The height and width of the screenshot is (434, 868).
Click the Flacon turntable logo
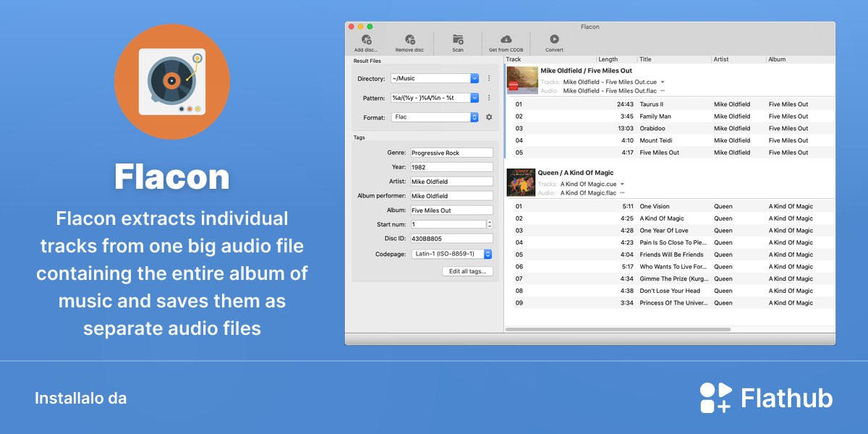[171, 81]
